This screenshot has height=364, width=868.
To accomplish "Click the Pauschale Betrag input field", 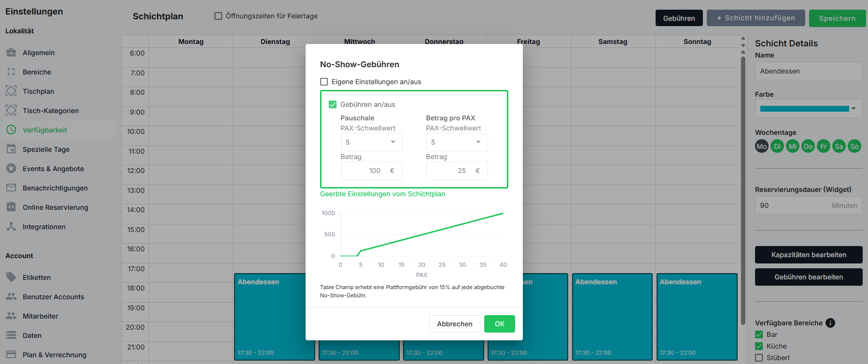I will click(365, 171).
